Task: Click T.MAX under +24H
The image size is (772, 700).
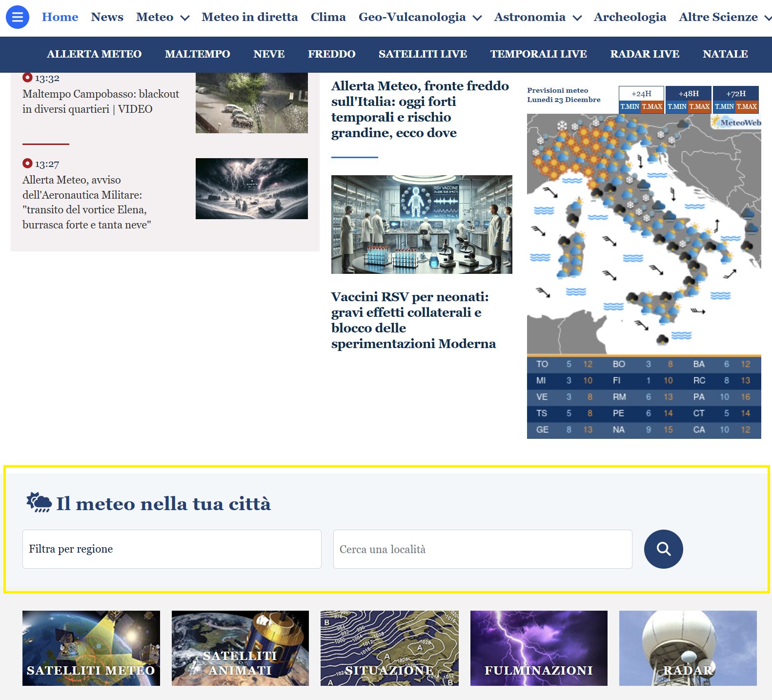Action: click(652, 106)
